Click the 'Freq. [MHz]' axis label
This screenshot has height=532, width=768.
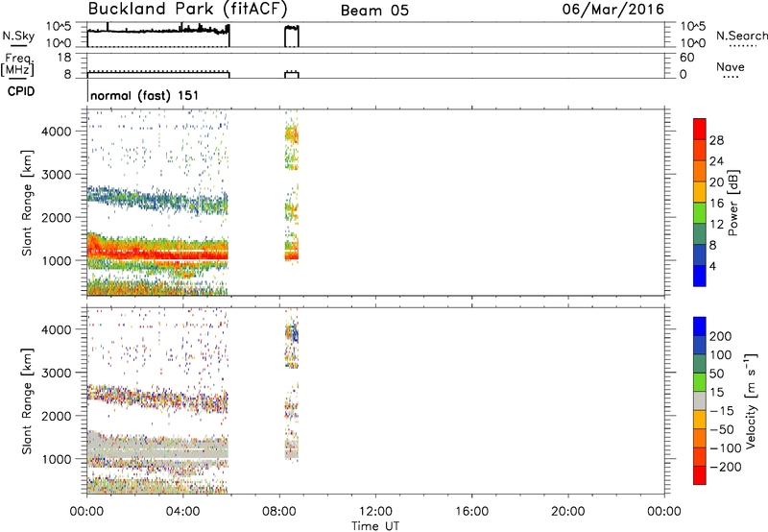pos(17,65)
